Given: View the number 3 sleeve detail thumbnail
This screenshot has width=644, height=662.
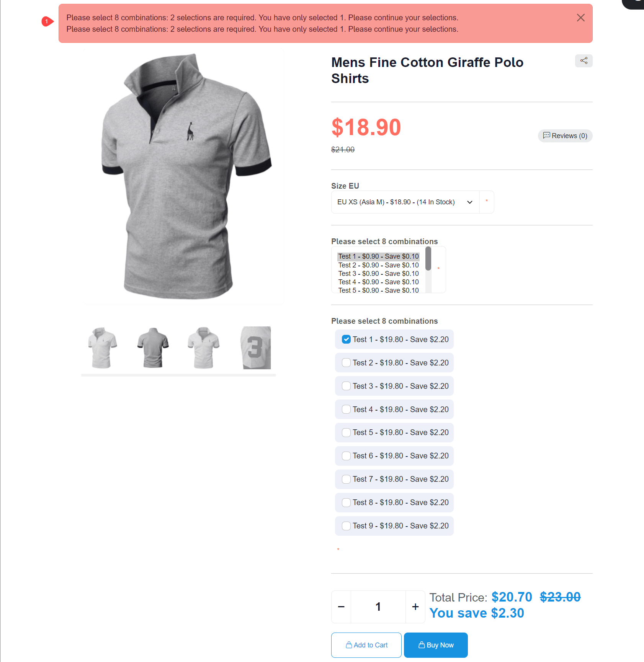Looking at the screenshot, I should click(256, 348).
